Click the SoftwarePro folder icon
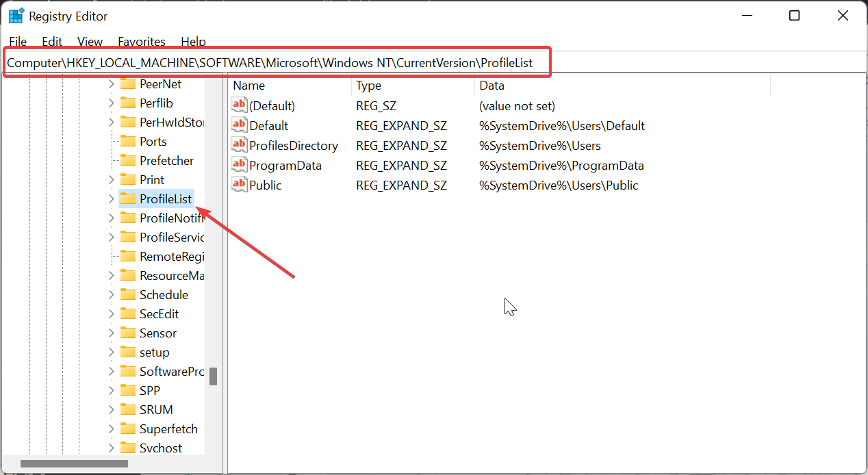 [128, 371]
